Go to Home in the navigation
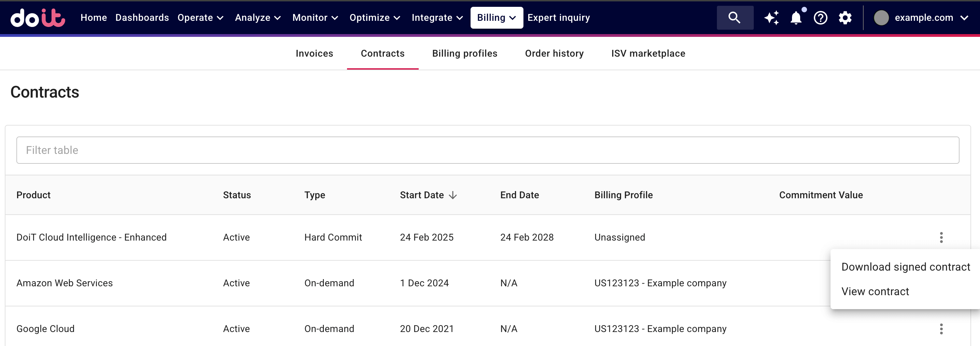Screen dimensions: 980x346 tap(93, 17)
